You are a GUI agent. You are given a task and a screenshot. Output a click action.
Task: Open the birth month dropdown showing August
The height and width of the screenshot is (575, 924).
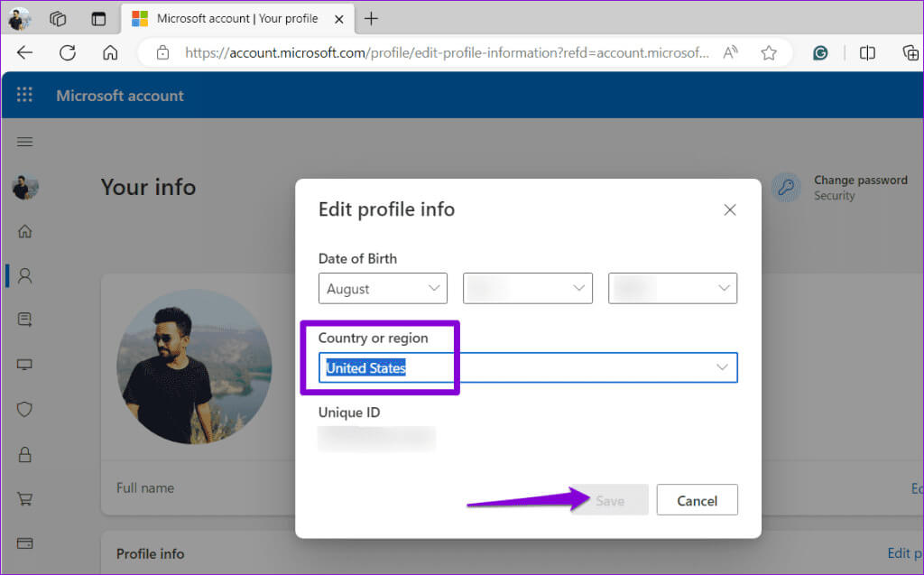(x=383, y=288)
